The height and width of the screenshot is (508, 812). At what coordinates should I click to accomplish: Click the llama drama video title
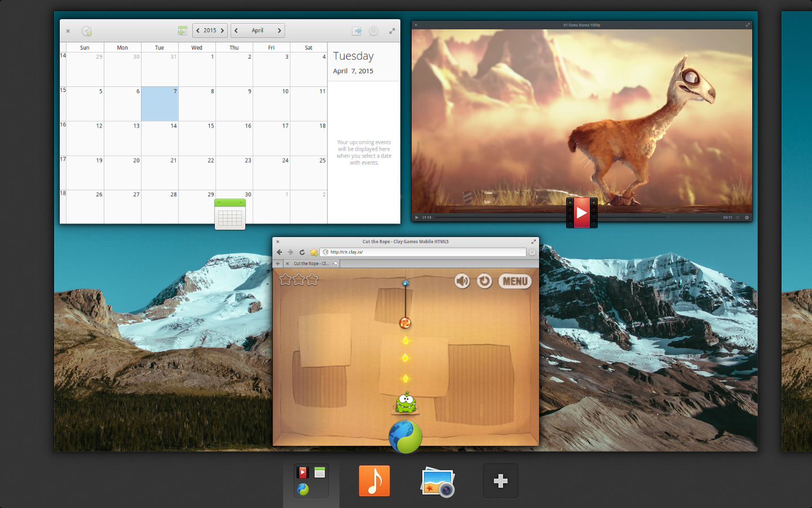[581, 25]
